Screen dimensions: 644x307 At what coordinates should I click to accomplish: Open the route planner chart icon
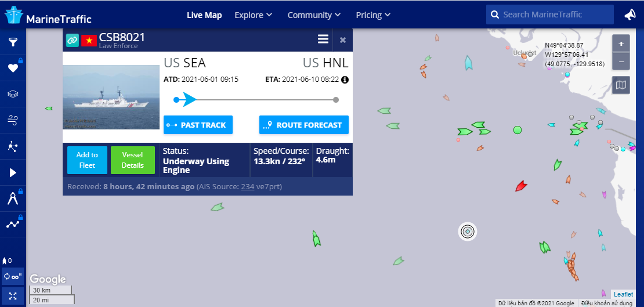click(x=13, y=223)
